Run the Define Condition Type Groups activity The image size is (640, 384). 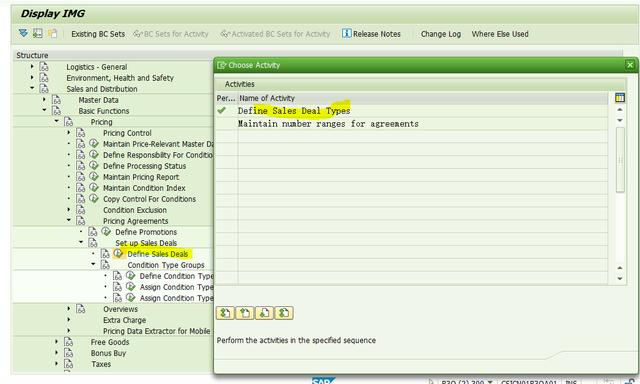click(x=130, y=276)
